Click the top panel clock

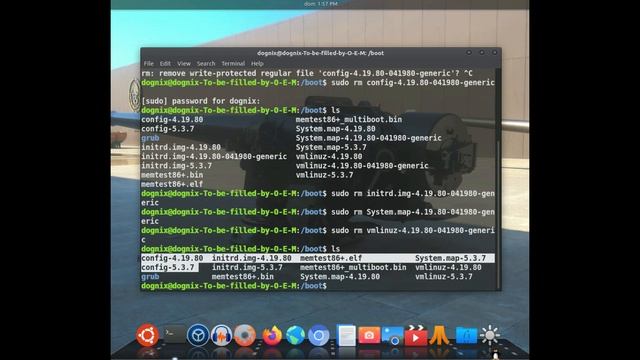321,4
